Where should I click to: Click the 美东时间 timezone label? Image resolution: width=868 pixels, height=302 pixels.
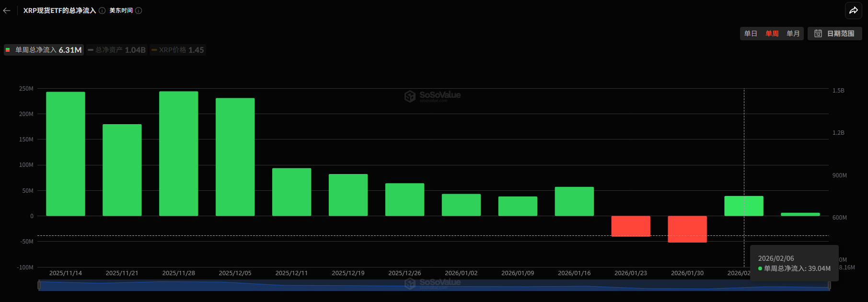[121, 11]
